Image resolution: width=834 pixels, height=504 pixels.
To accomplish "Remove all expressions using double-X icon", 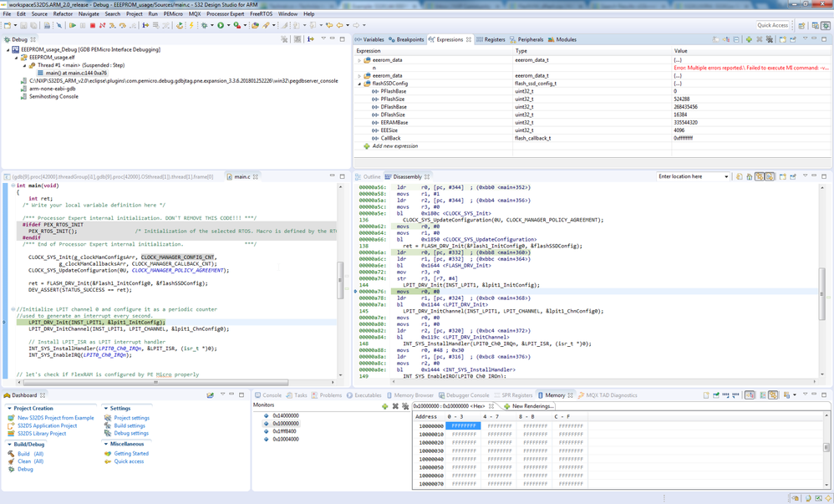I will coord(770,39).
